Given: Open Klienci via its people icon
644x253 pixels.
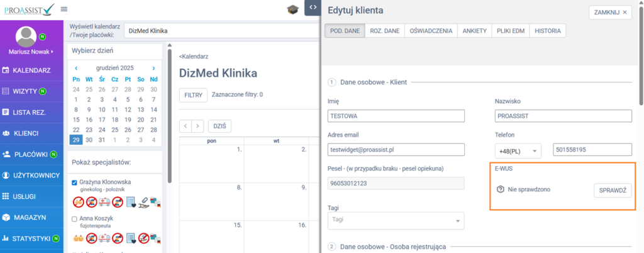Looking at the screenshot, I should pyautogui.click(x=6, y=133).
